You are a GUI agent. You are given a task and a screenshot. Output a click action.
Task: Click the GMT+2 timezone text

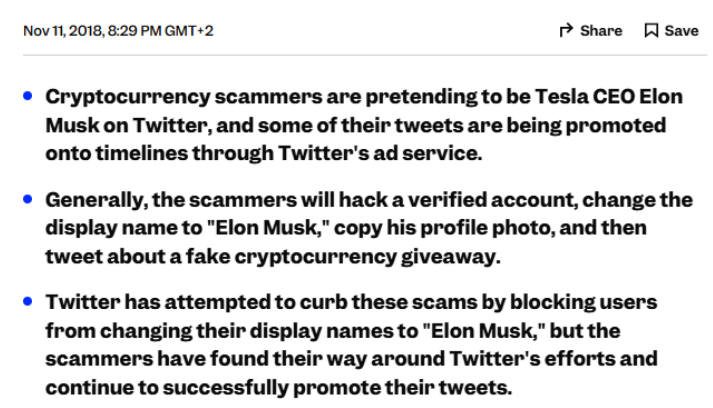click(189, 30)
